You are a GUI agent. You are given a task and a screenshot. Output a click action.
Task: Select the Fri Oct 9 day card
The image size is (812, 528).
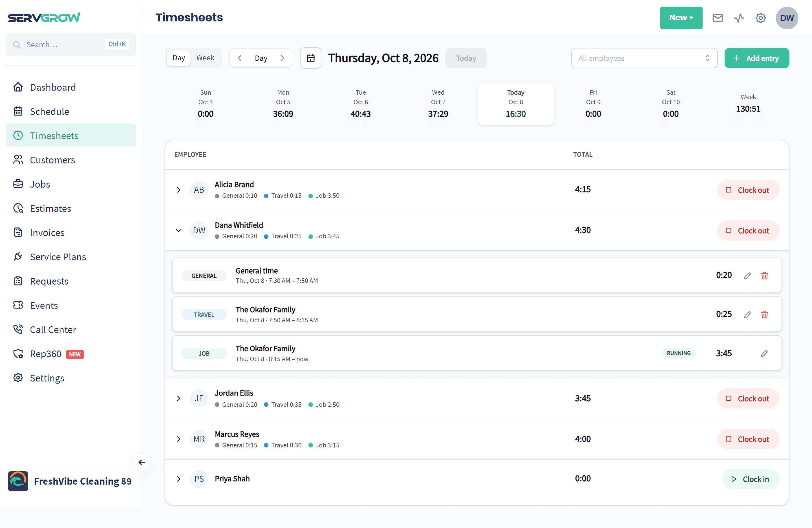tap(593, 104)
